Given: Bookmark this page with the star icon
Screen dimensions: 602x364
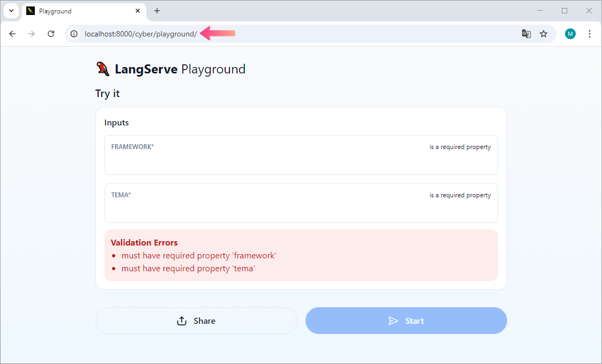Looking at the screenshot, I should (x=543, y=34).
